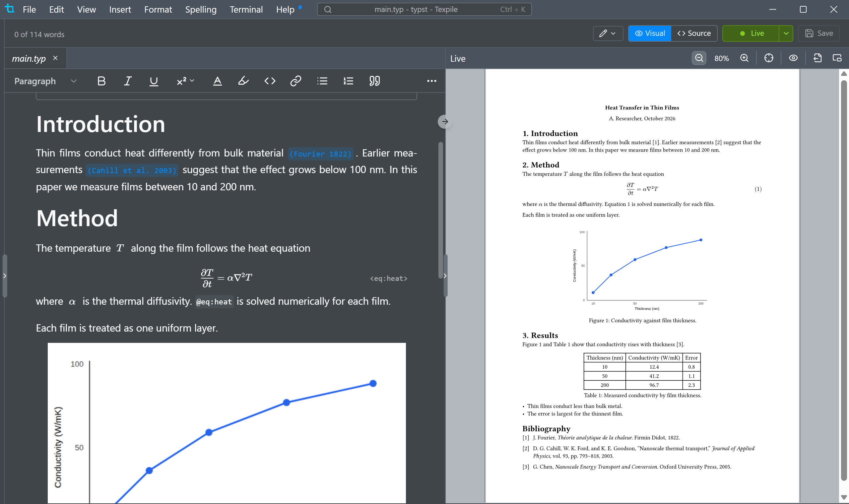Close the main.typ tab
The width and height of the screenshot is (849, 504).
pyautogui.click(x=55, y=58)
